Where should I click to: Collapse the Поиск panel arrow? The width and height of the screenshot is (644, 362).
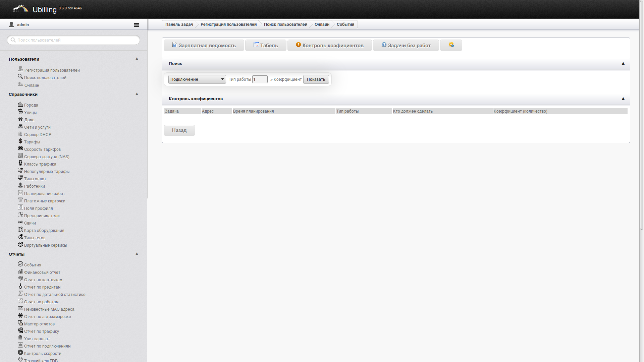click(x=623, y=63)
